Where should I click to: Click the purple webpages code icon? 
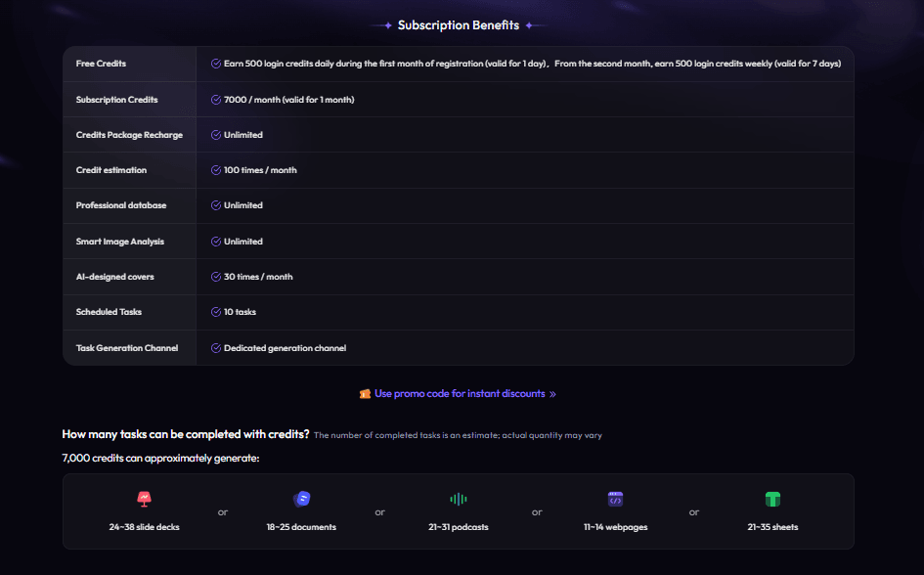(615, 499)
